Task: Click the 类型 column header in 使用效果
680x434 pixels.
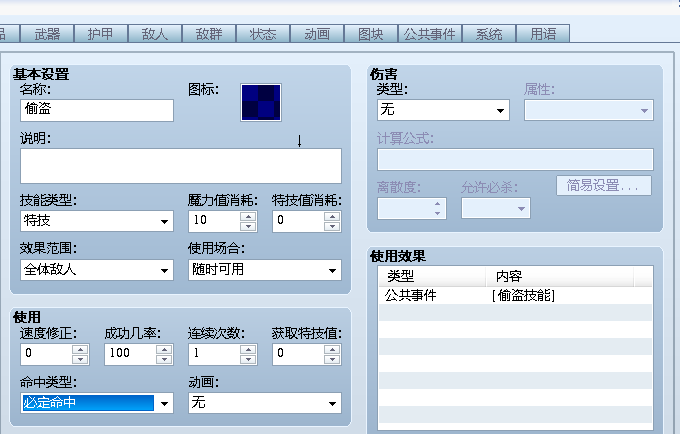Action: [x=432, y=276]
